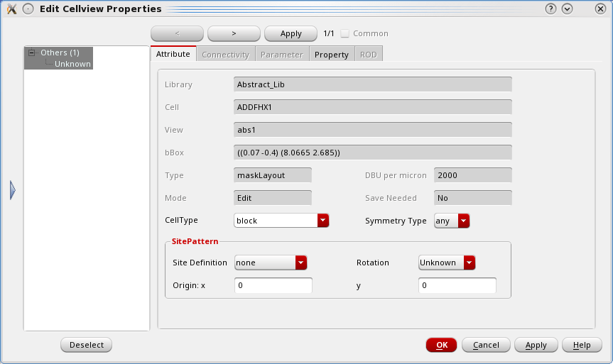This screenshot has width=613, height=364.
Task: Open the Site Definition dropdown
Action: 271,263
